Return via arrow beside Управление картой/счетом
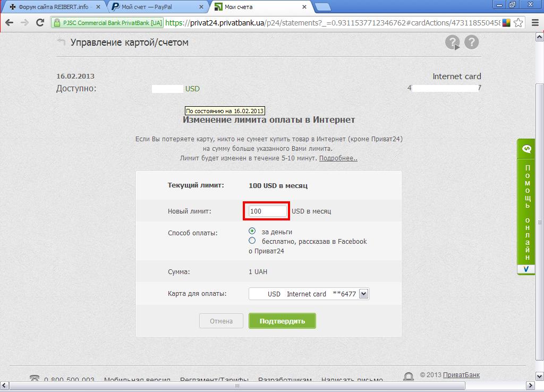 (61, 42)
